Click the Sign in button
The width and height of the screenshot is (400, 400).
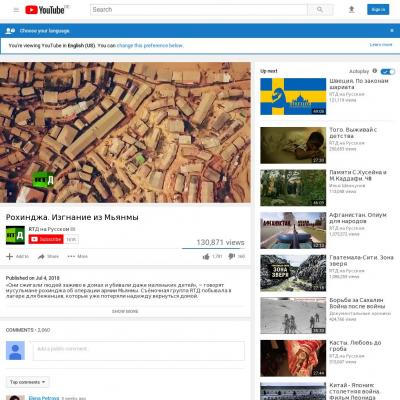click(x=378, y=10)
